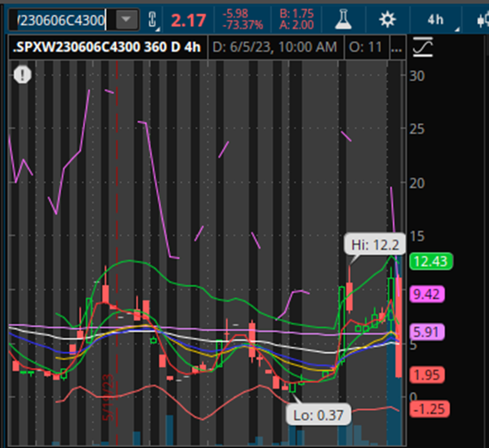Image resolution: width=489 pixels, height=448 pixels.
Task: Open the symbol dropdown arrow
Action: [x=126, y=20]
